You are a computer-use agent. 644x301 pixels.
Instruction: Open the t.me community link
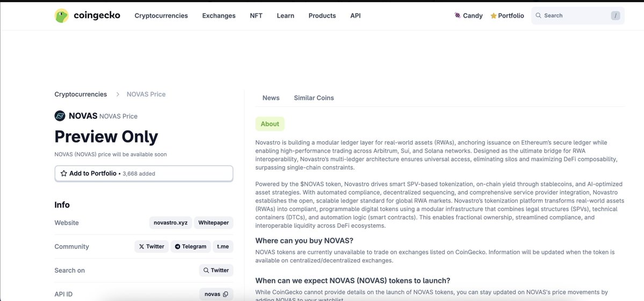coord(223,247)
